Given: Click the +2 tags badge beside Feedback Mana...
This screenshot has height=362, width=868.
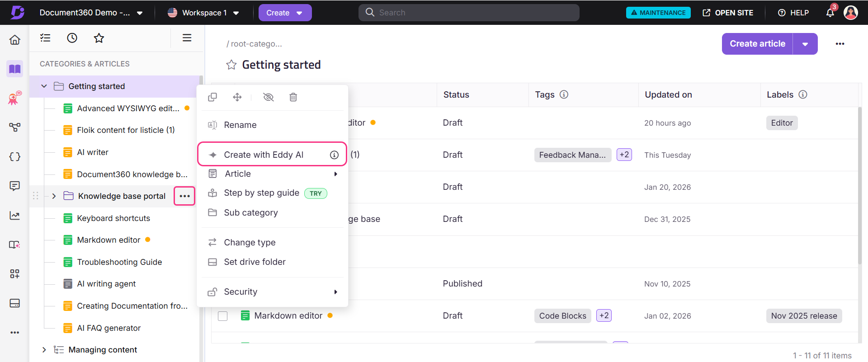Looking at the screenshot, I should 624,155.
